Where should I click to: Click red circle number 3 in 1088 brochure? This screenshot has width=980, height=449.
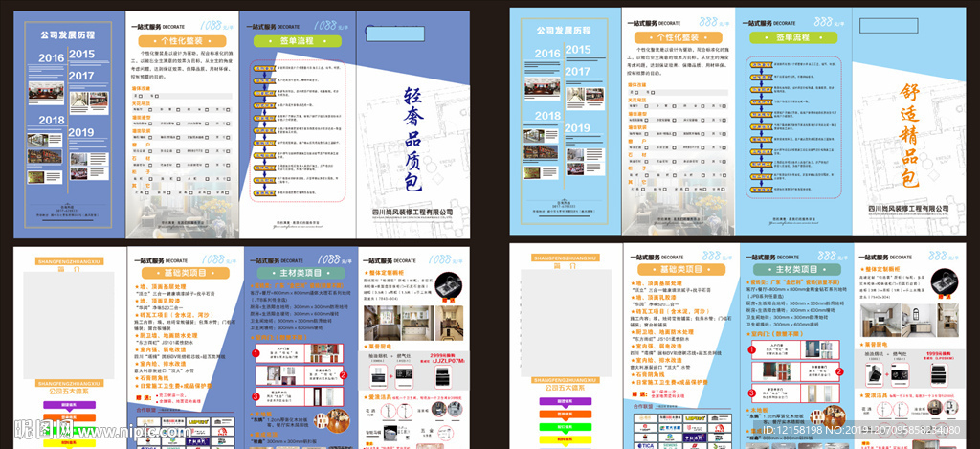tap(256, 395)
